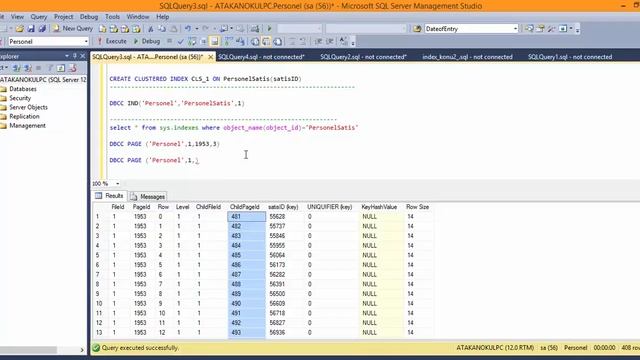Click Object Explorer Filter icon
The width and height of the screenshot is (640, 360).
tap(50, 68)
